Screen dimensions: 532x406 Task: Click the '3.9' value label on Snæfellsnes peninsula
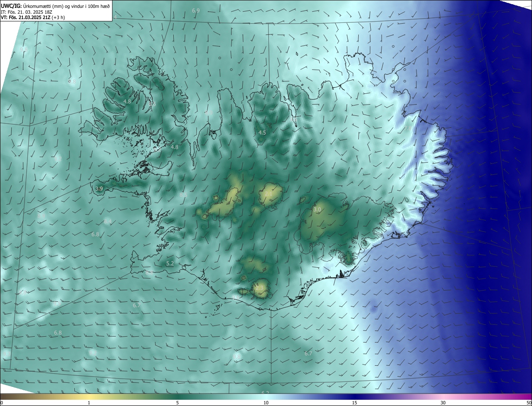point(99,188)
